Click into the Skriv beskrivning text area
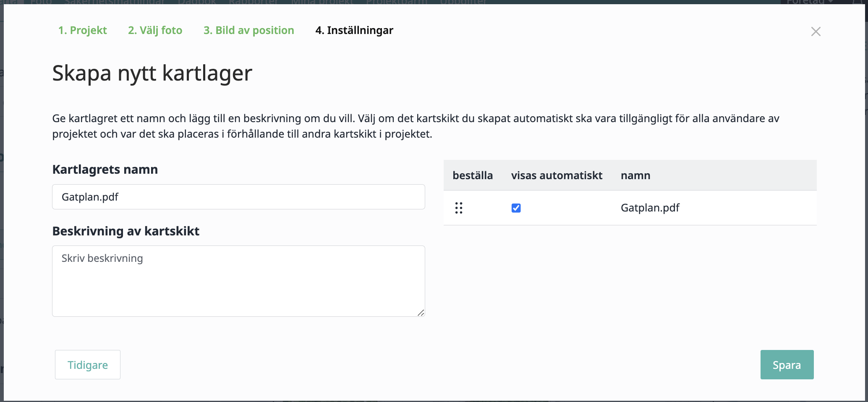The height and width of the screenshot is (402, 868). point(238,281)
